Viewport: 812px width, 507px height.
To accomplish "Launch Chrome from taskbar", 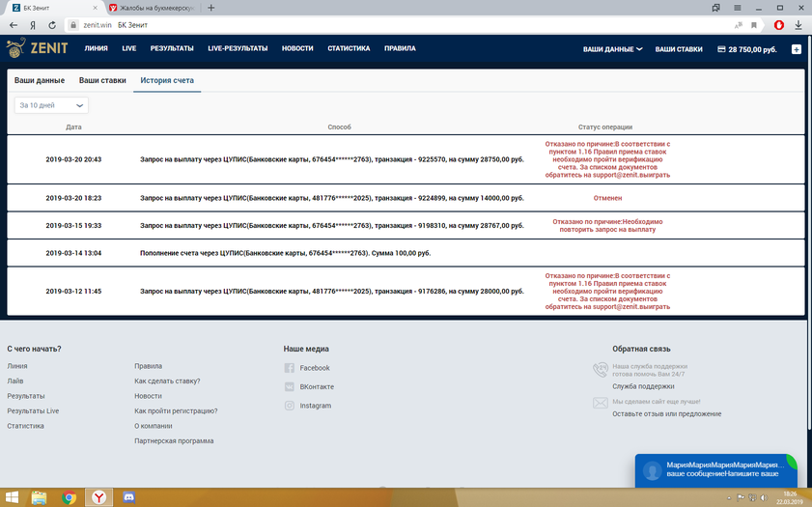I will coord(69,497).
